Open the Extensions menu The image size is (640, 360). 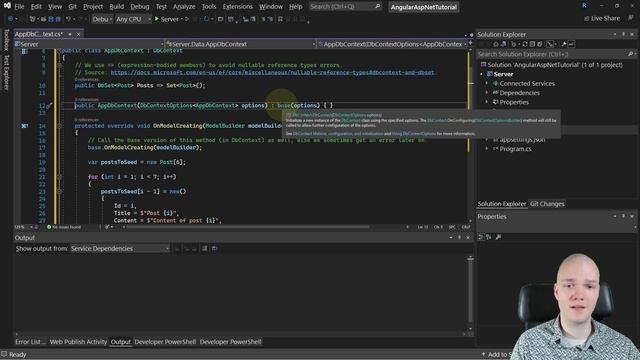(x=238, y=7)
